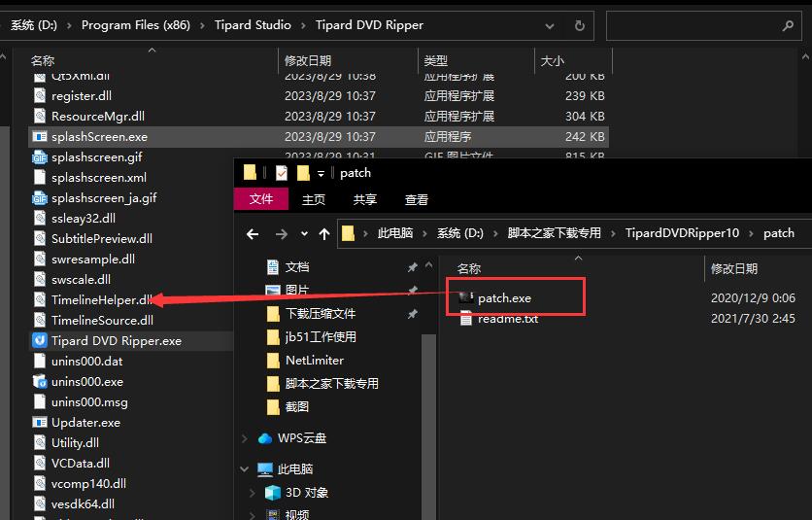Select swresample.dll file
Viewport: 812px width, 520px height.
point(92,260)
